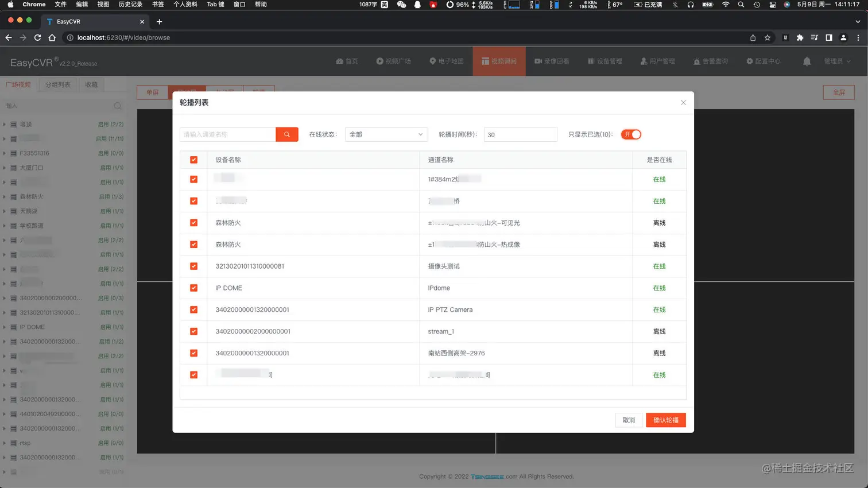Uncheck the IPdome row checkbox
This screenshot has width=868, height=488.
click(x=193, y=288)
